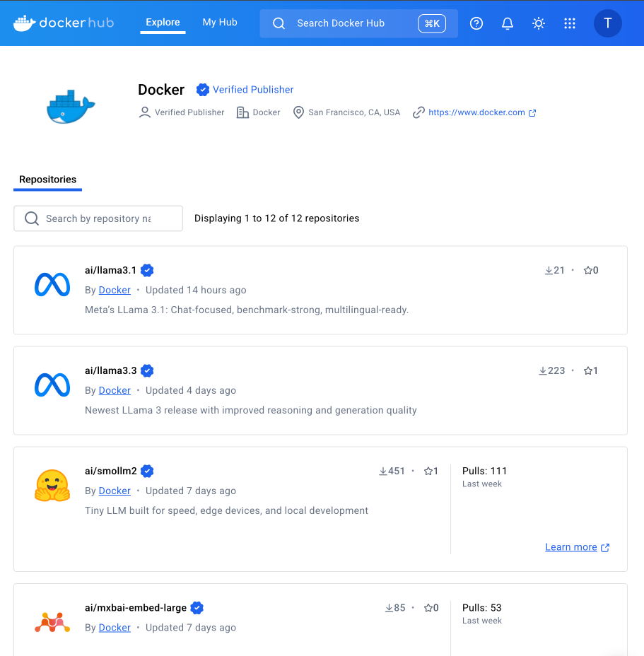Viewport: 644px width, 656px height.
Task: Open the ai/mxbai-embed-large repository title
Action: (136, 608)
